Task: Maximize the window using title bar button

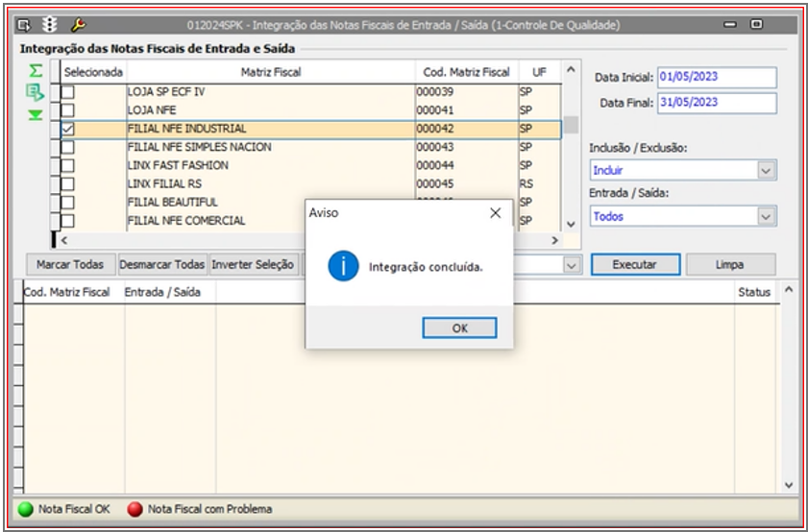Action: coord(756,24)
